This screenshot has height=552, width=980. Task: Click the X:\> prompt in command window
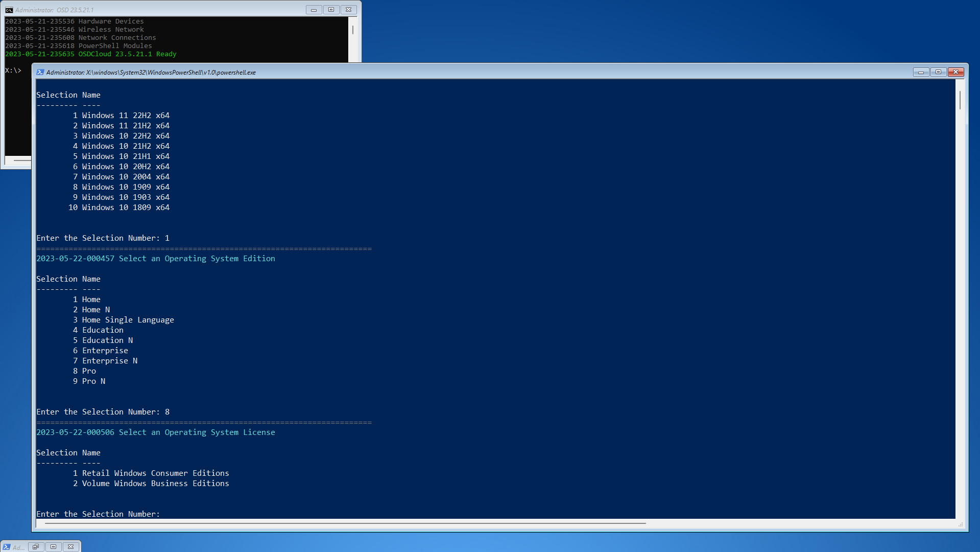13,70
